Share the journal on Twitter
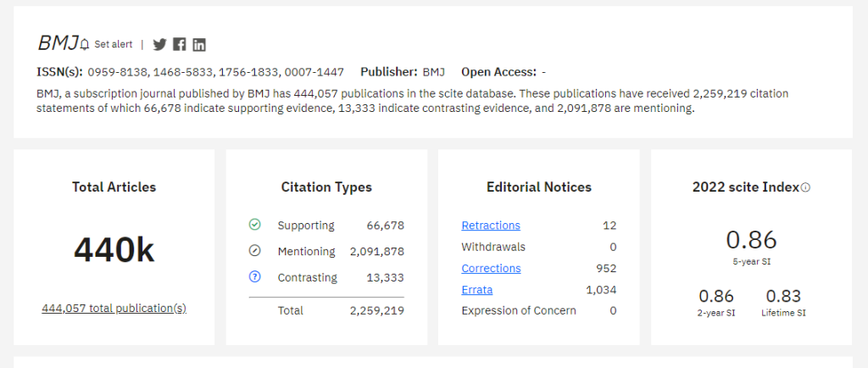The width and height of the screenshot is (868, 368). click(159, 45)
